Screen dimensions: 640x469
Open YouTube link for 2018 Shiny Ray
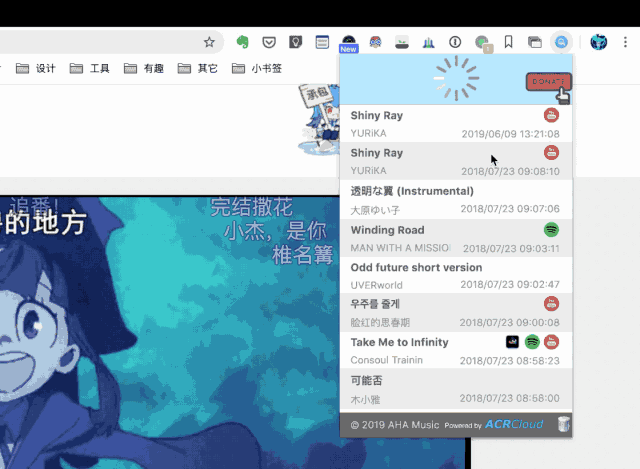551,153
